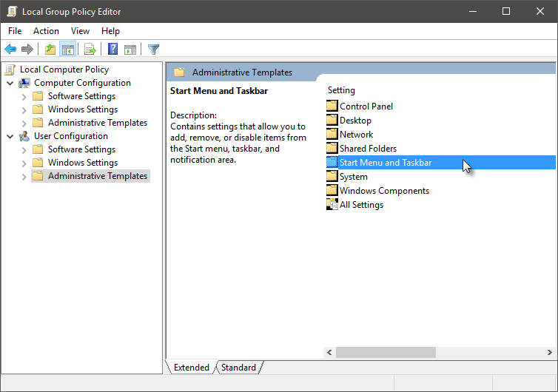The image size is (558, 392).
Task: Expand Software Settings under Computer Configuration
Action: click(x=24, y=97)
